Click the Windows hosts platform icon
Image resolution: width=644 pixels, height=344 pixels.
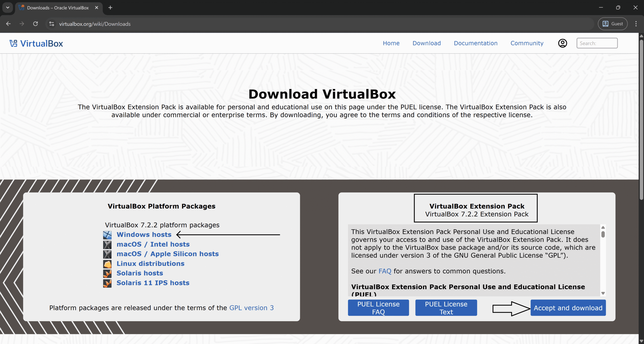click(107, 235)
